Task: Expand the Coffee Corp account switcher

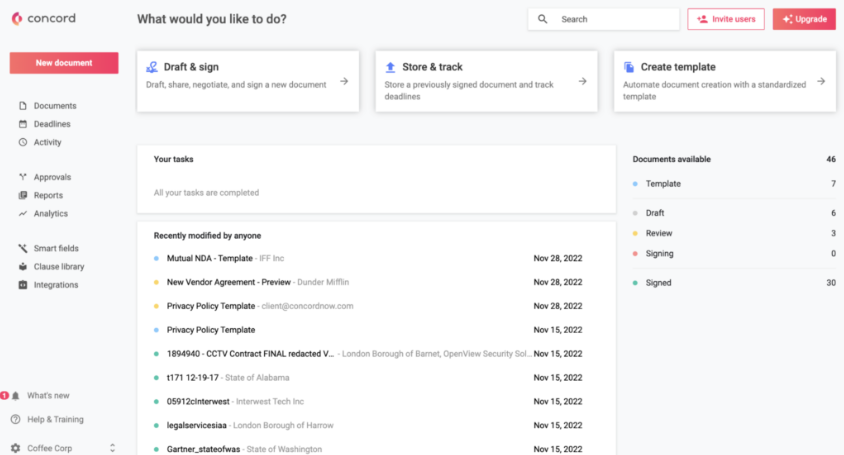Action: [x=112, y=449]
